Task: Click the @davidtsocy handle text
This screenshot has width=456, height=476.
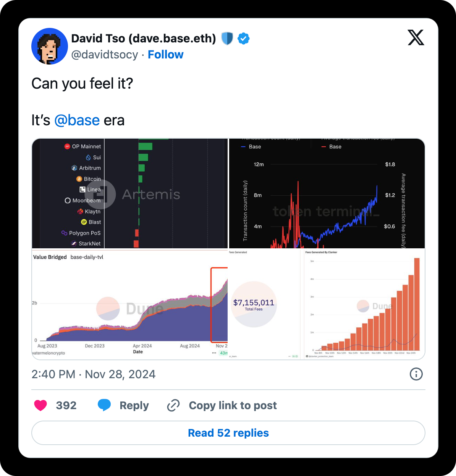Action: [105, 55]
